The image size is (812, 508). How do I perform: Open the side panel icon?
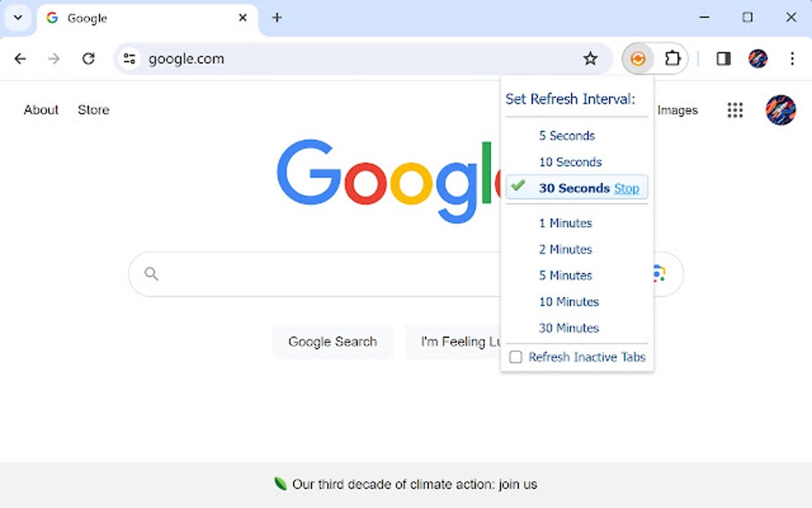[723, 58]
